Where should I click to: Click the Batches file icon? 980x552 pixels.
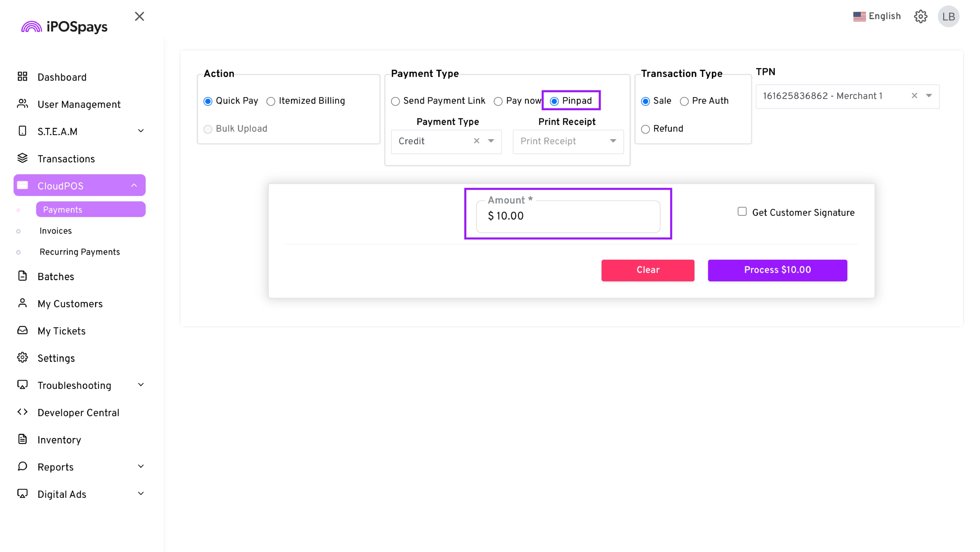click(22, 276)
